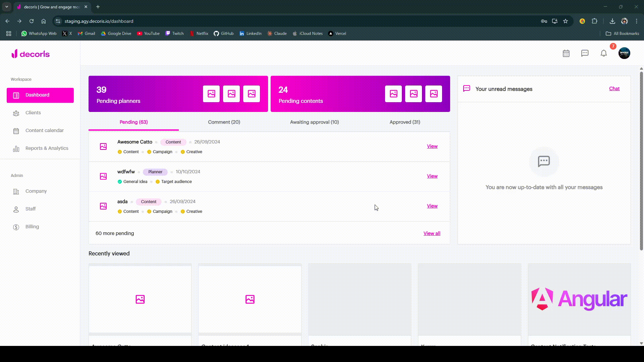Open the calendar icon in top header

point(566,53)
